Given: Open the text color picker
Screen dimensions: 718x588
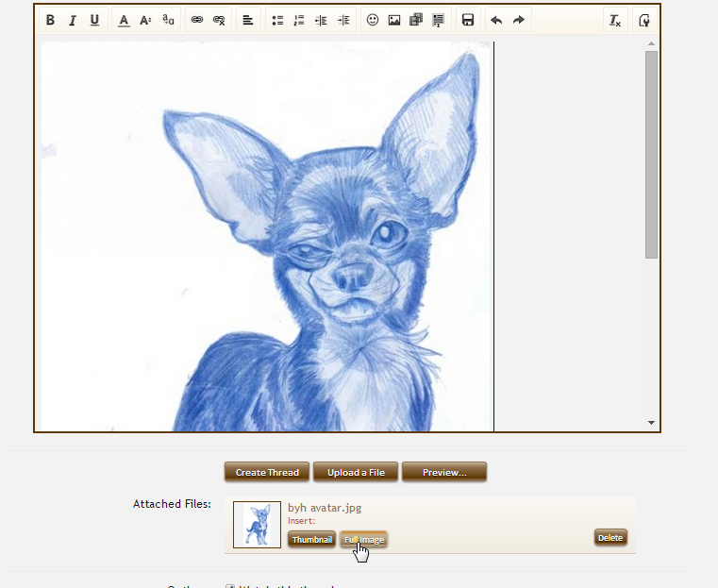Looking at the screenshot, I should 124,20.
